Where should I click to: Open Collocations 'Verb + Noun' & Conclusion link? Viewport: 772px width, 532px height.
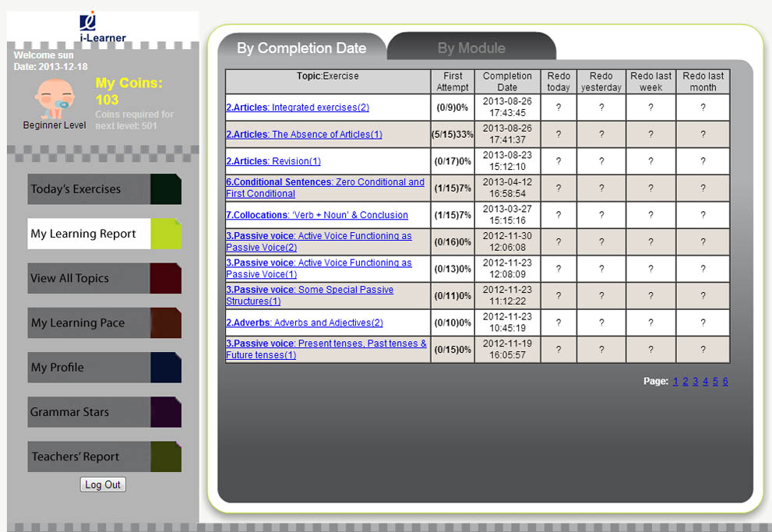(x=317, y=215)
